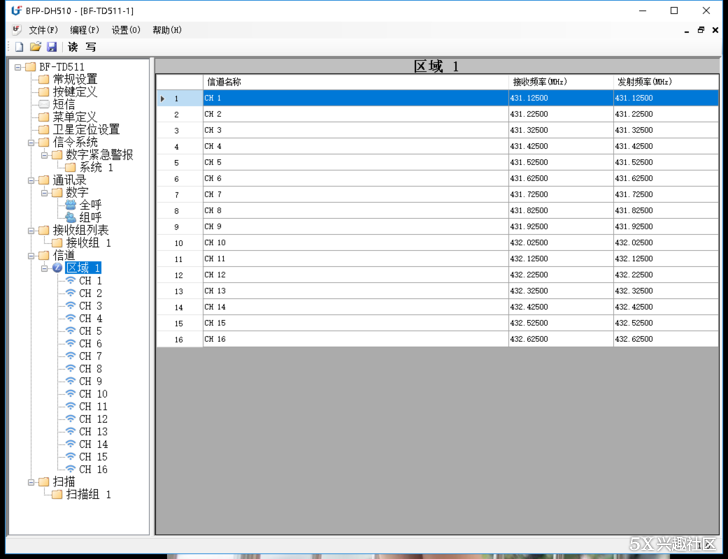Click the Save floppy disk icon
The width and height of the screenshot is (728, 559).
click(51, 47)
